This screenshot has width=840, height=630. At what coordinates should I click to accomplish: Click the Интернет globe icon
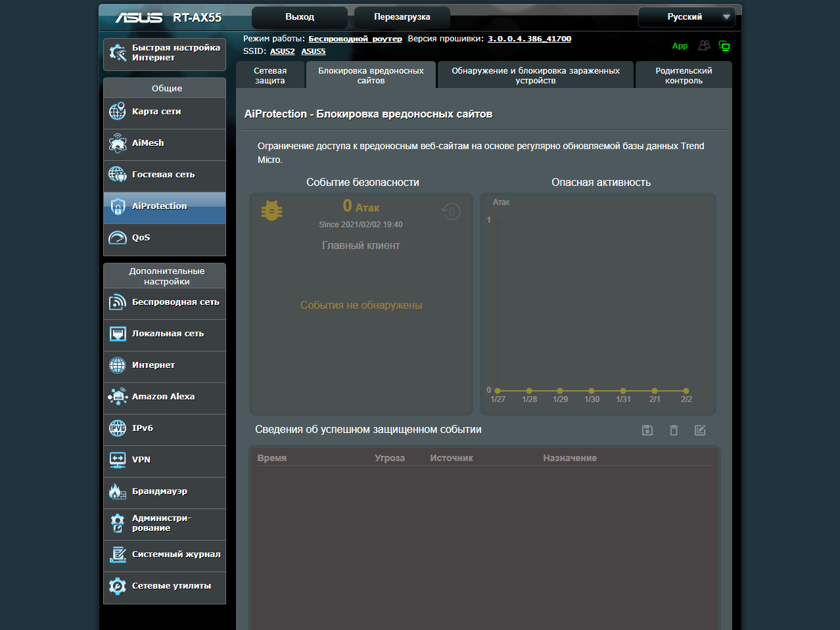pos(118,365)
